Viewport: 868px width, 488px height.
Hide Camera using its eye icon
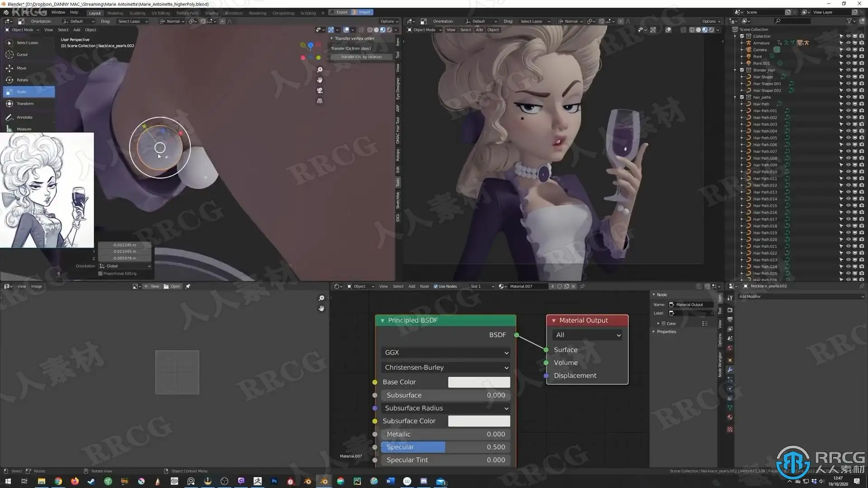tap(848, 50)
